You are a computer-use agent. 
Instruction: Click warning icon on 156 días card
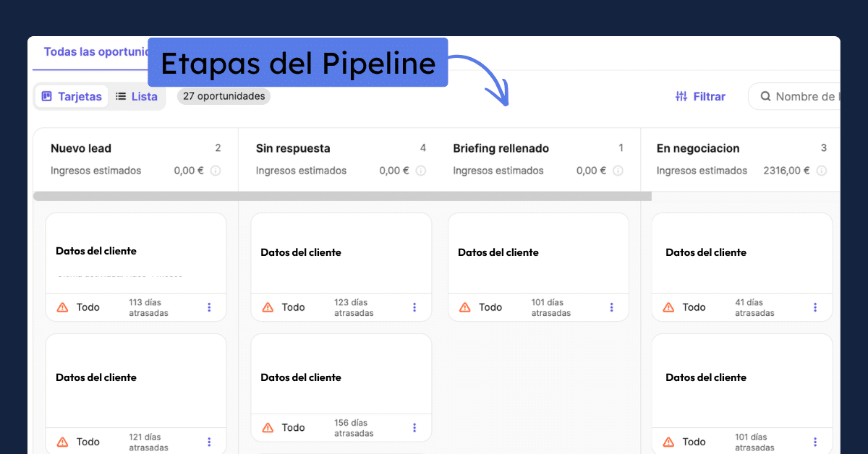[x=268, y=427]
